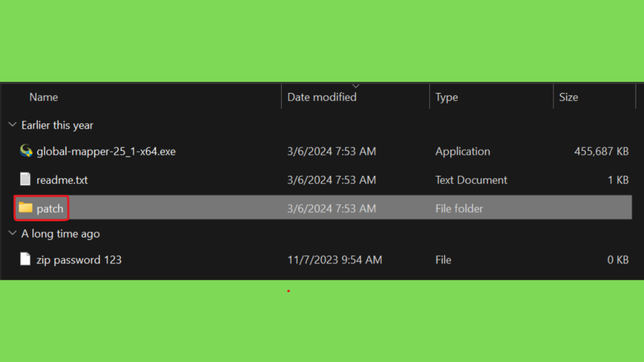Select the global-mapper installer application icon
This screenshot has height=362, width=644.
(x=26, y=151)
